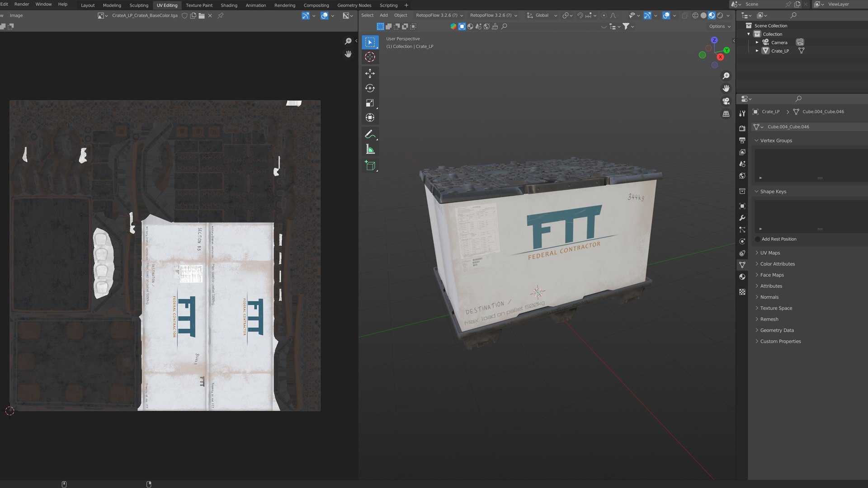Screen dimensions: 868x488
Task: Select the Select Box tool in 3D viewport
Action: click(370, 42)
